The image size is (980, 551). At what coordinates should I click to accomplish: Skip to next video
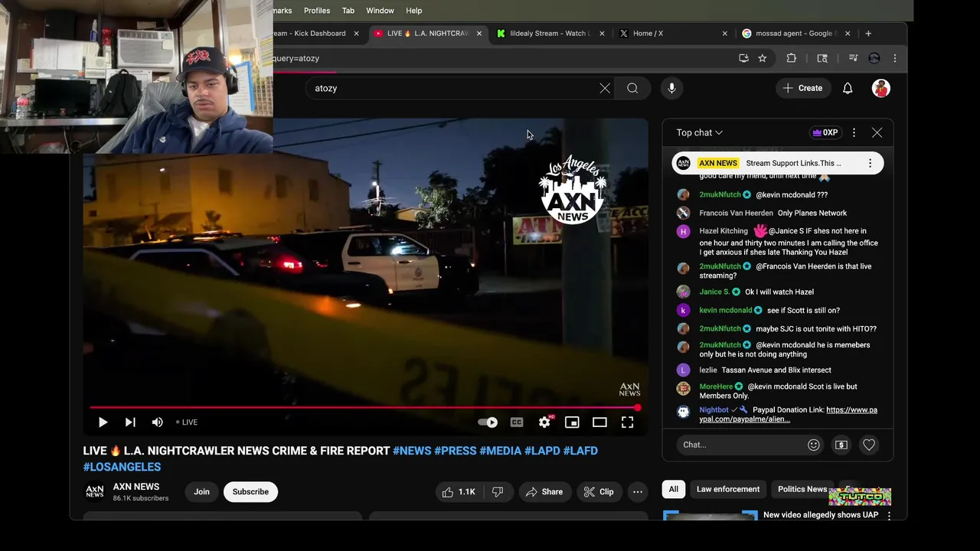click(x=130, y=422)
